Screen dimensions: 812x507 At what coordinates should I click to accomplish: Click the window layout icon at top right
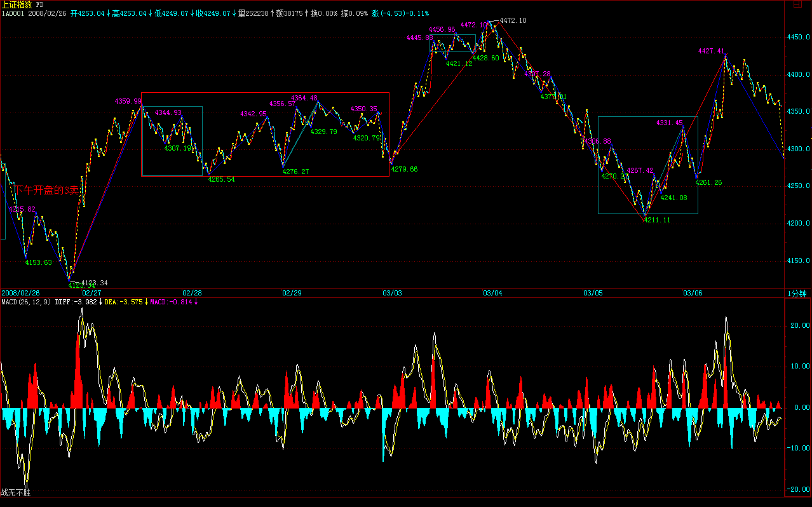[x=797, y=5]
